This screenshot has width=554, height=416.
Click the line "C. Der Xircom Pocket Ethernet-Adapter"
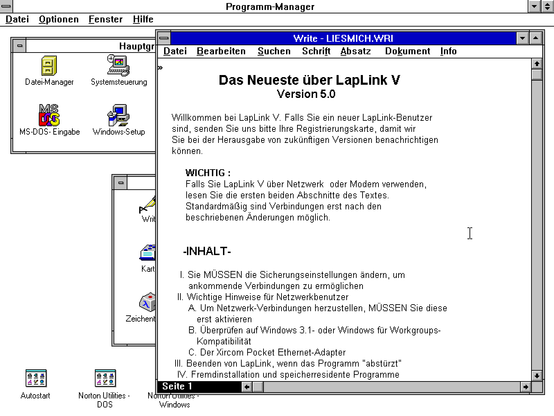point(267,352)
